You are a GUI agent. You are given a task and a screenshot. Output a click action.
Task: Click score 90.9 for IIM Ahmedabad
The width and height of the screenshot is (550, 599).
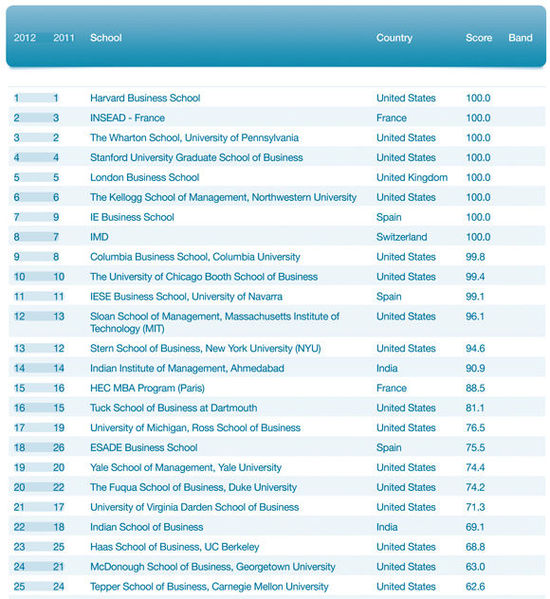pyautogui.click(x=475, y=368)
